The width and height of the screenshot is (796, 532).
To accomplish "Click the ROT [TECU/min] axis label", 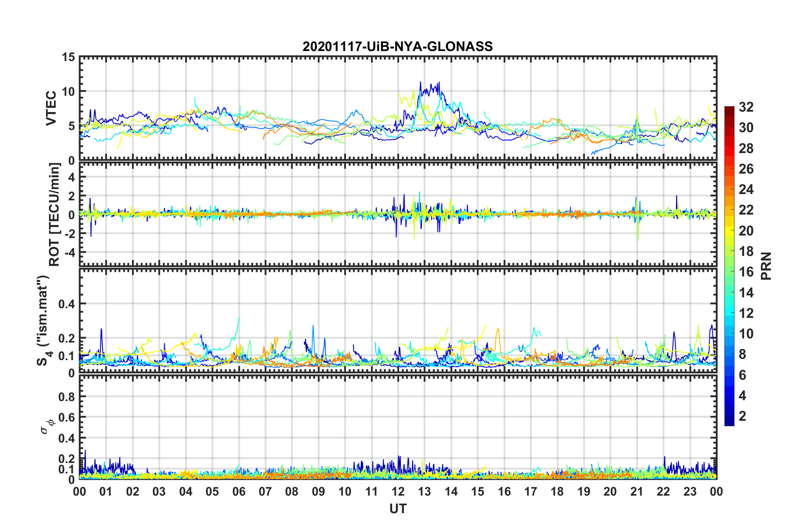I will 54,215.
